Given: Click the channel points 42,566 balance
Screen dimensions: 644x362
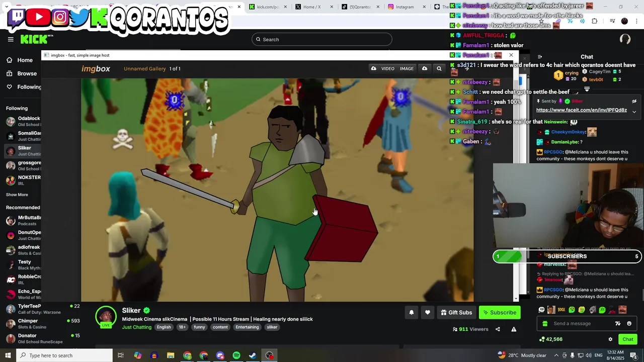Looking at the screenshot, I should tap(550, 339).
